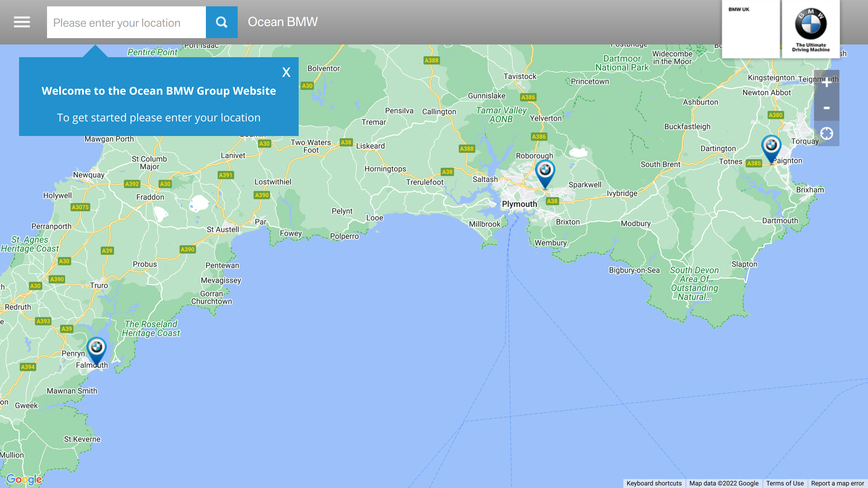
Task: Click the Newton Abbot map label
Action: [x=767, y=93]
